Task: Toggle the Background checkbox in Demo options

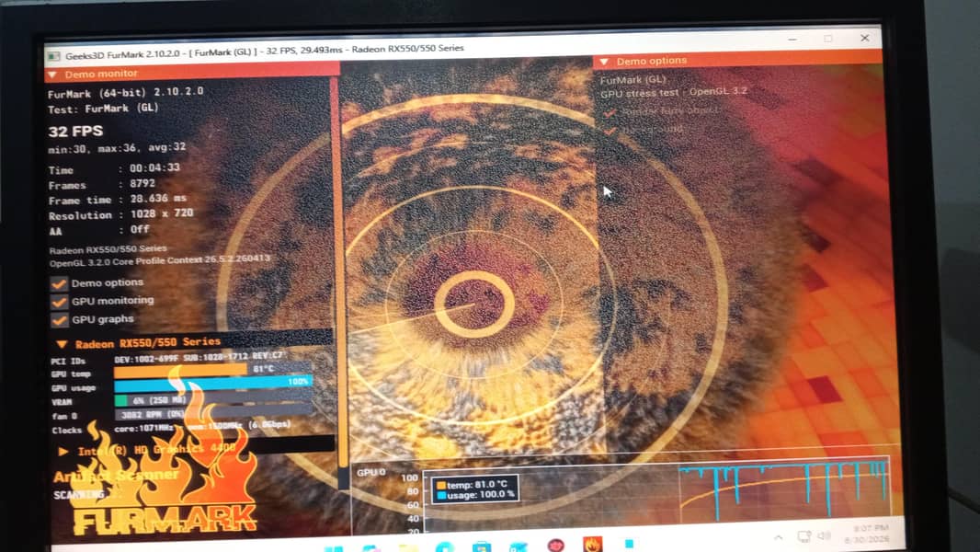Action: pyautogui.click(x=610, y=131)
